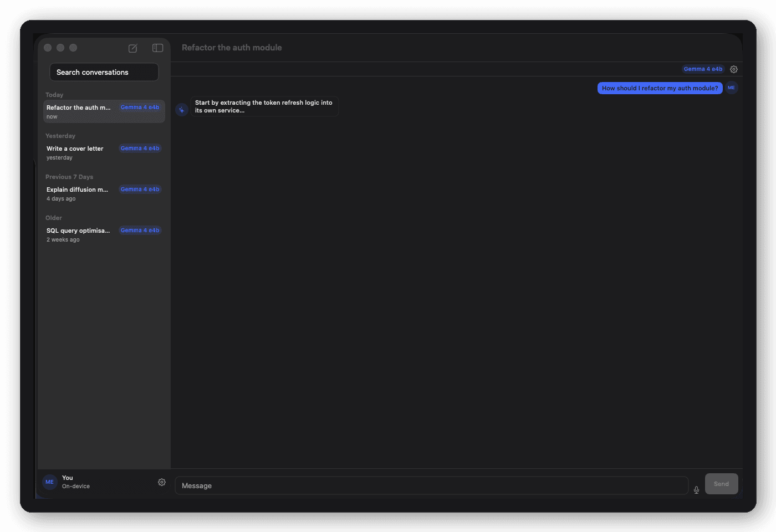776x532 pixels.
Task: Click Gemma 4 e4b badge on diffusion row
Action: 140,190
